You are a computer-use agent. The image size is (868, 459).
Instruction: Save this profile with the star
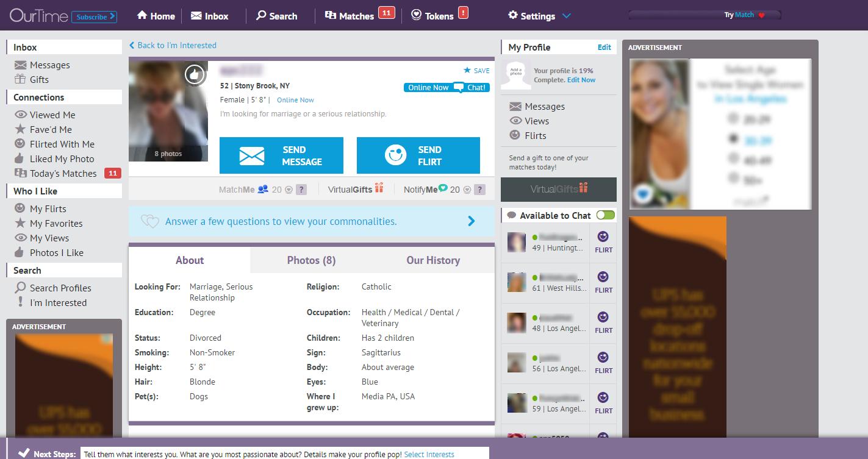click(476, 71)
